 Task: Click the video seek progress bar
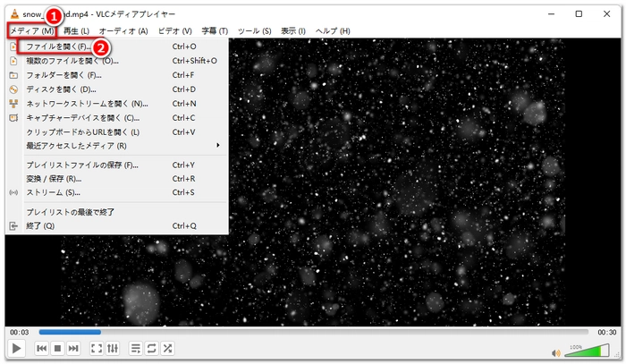(313, 332)
